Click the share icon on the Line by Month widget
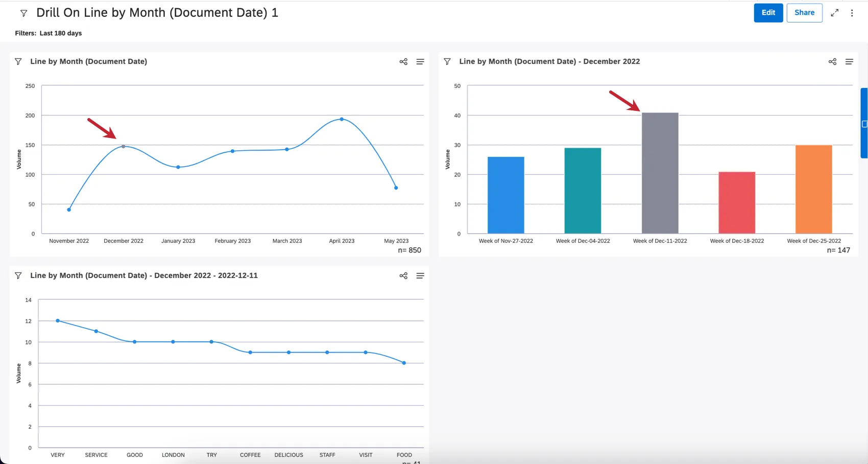 tap(403, 61)
